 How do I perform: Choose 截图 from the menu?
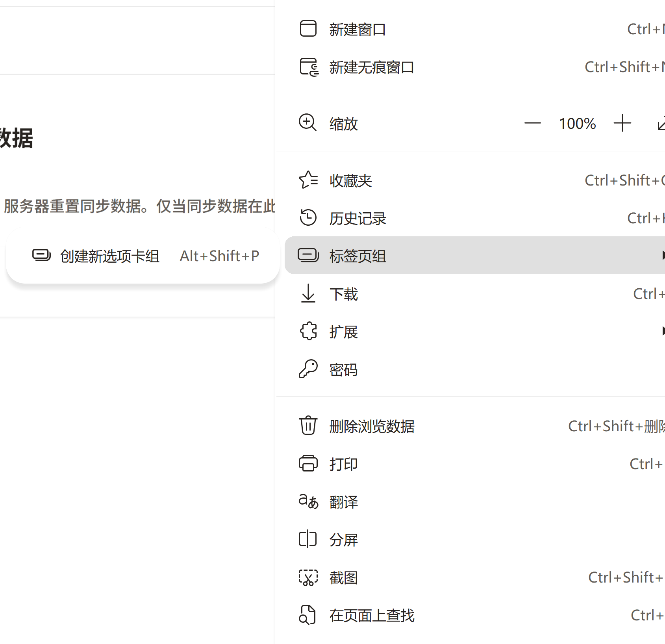pyautogui.click(x=474, y=577)
